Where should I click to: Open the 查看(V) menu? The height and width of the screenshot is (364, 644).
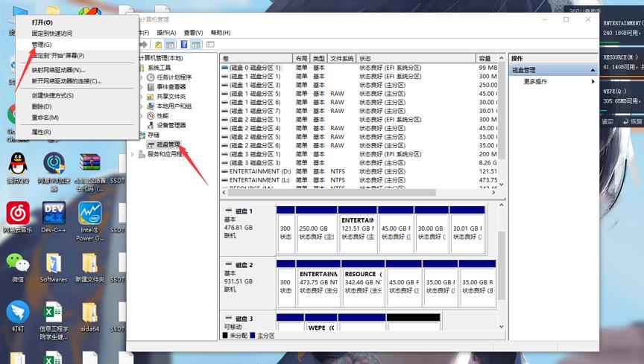coord(193,33)
